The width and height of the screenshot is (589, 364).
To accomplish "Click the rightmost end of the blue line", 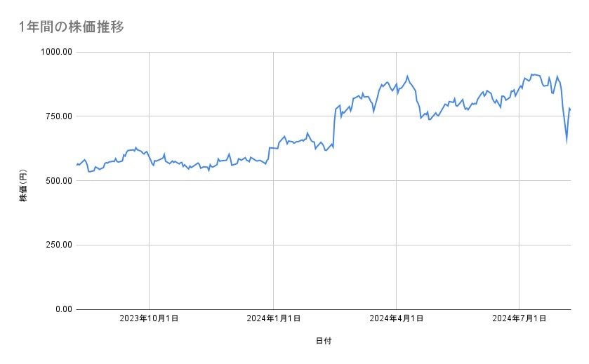I will click(570, 109).
